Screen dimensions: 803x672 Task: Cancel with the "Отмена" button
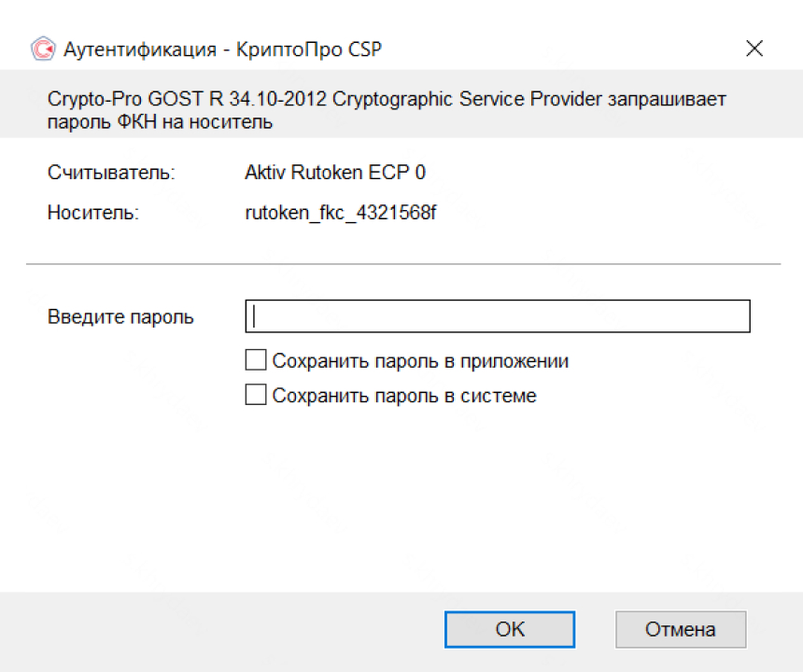click(680, 629)
